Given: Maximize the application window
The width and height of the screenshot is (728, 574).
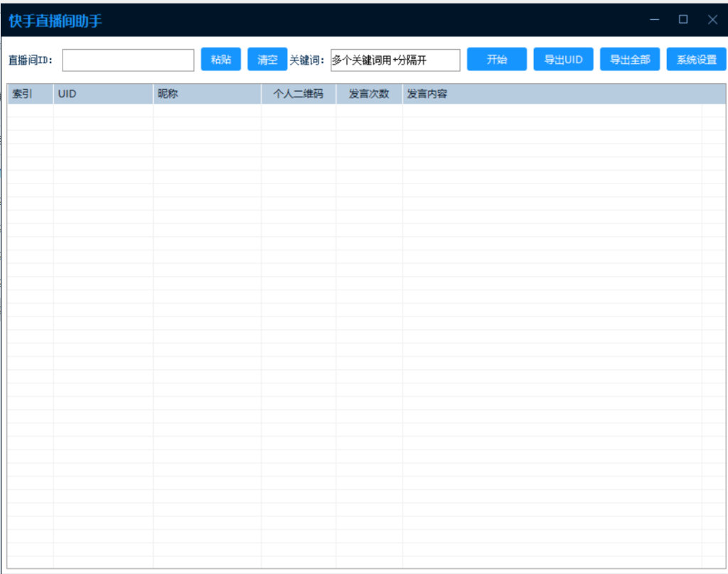Looking at the screenshot, I should point(683,20).
